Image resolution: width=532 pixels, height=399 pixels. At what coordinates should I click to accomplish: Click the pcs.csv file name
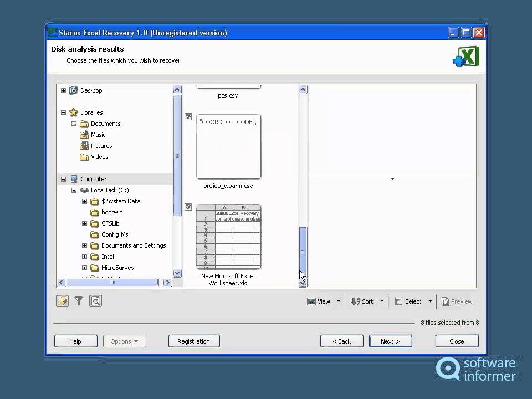pos(228,96)
